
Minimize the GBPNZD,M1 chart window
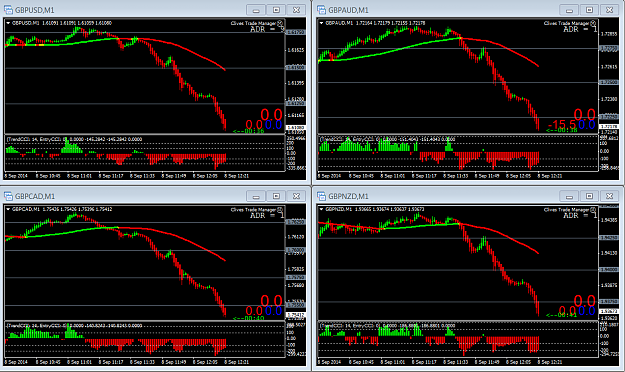(569, 196)
